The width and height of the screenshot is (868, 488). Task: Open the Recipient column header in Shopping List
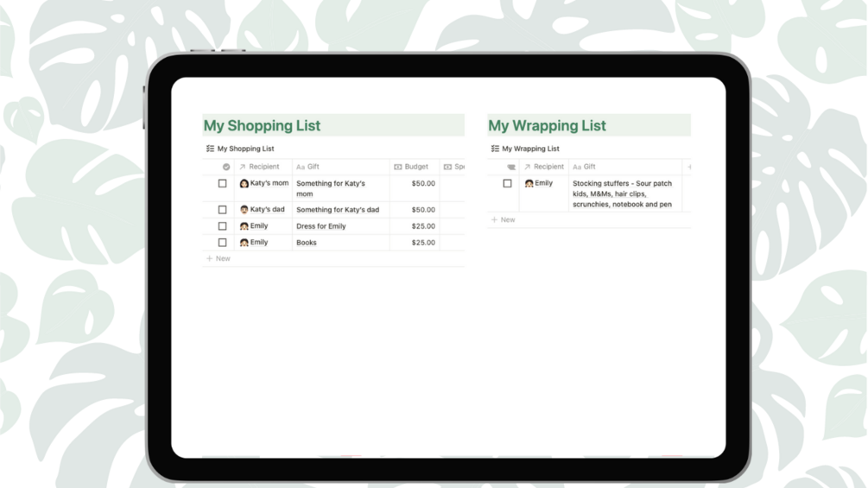(263, 167)
